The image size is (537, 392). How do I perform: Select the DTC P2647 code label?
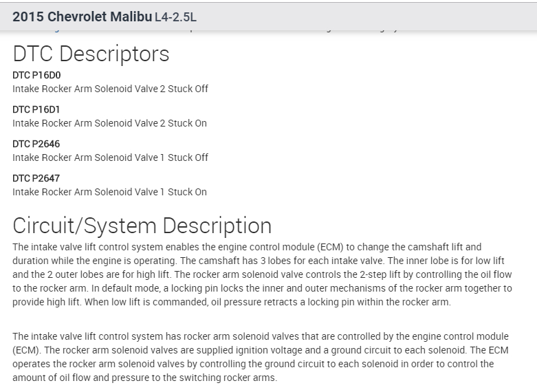[36, 178]
